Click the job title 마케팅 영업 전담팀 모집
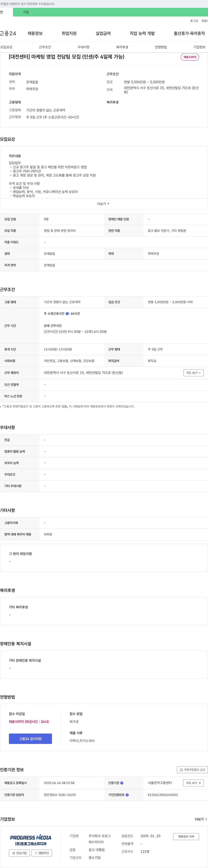 tap(67, 57)
